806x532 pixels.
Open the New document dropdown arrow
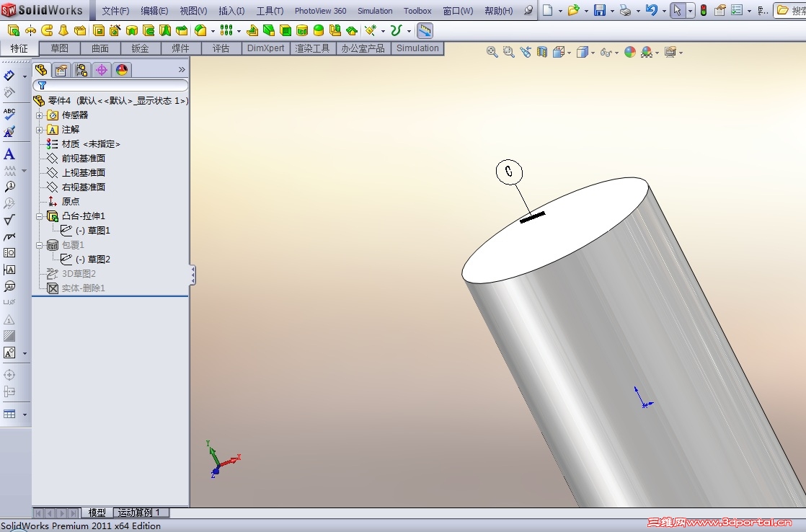[560, 11]
